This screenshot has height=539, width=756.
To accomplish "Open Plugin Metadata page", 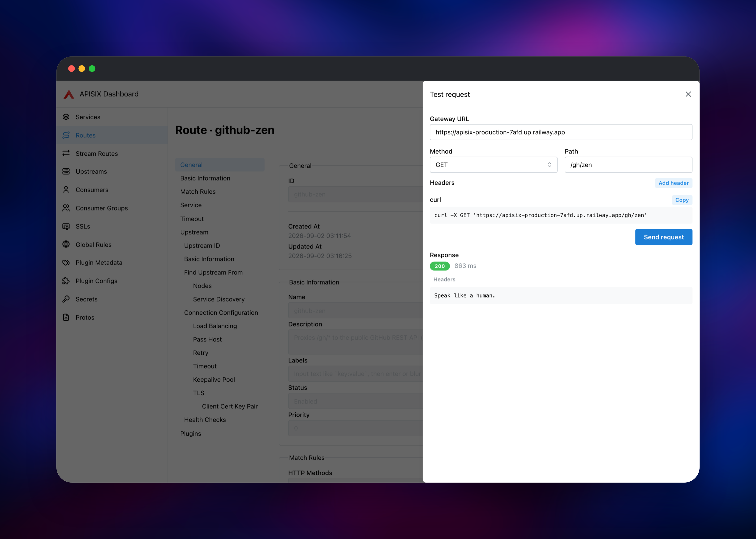I will click(x=112, y=262).
